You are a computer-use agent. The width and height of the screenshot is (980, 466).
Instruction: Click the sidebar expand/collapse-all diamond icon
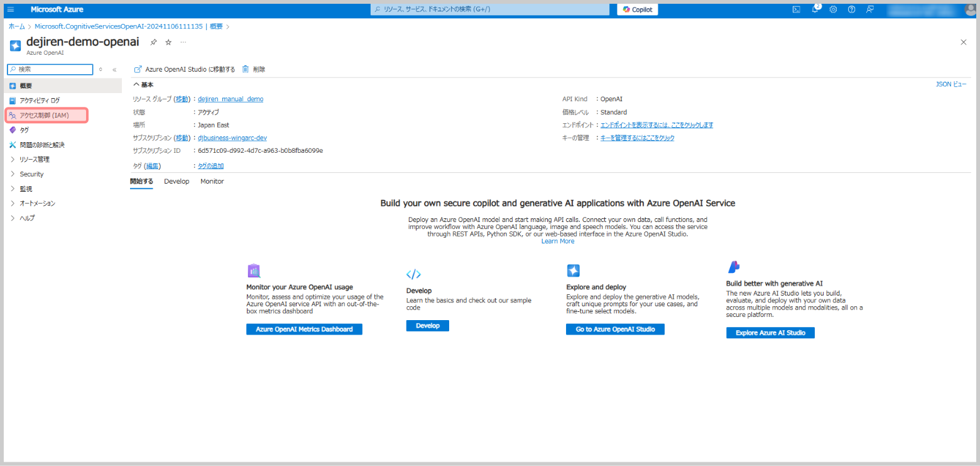click(101, 70)
